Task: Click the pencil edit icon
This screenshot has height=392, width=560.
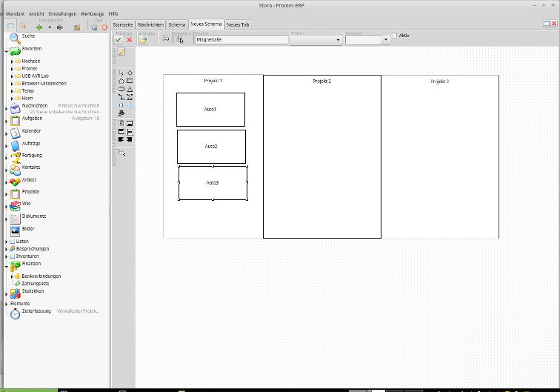Action: point(121,53)
